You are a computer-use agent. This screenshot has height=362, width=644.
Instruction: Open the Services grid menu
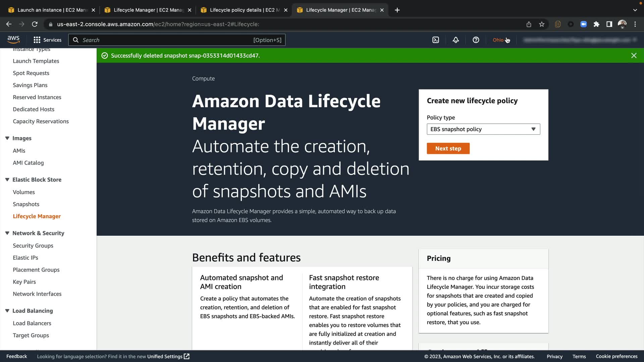pos(47,40)
